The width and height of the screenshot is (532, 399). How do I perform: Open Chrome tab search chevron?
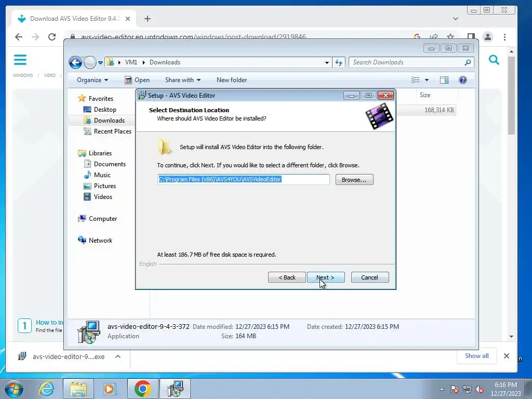[456, 19]
